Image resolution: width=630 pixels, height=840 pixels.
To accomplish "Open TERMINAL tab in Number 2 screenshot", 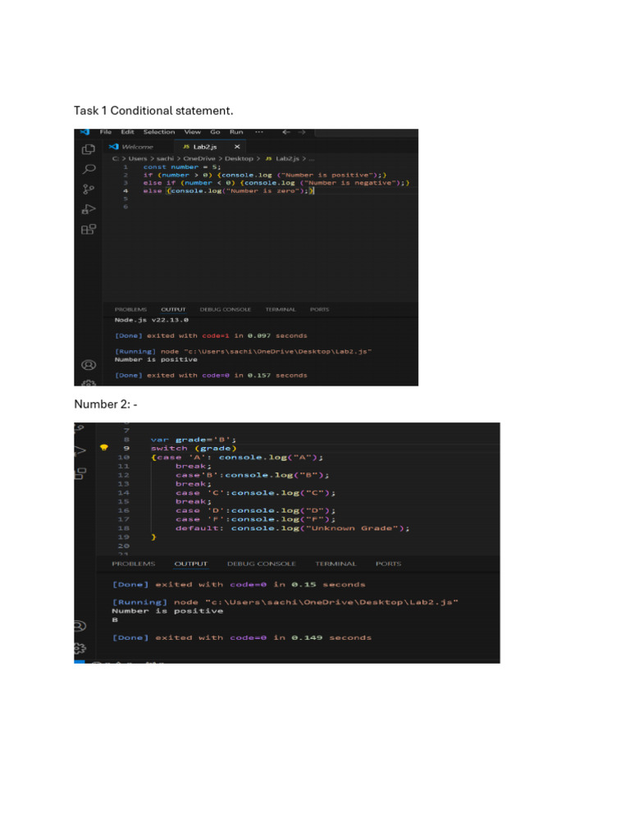I will click(x=336, y=564).
